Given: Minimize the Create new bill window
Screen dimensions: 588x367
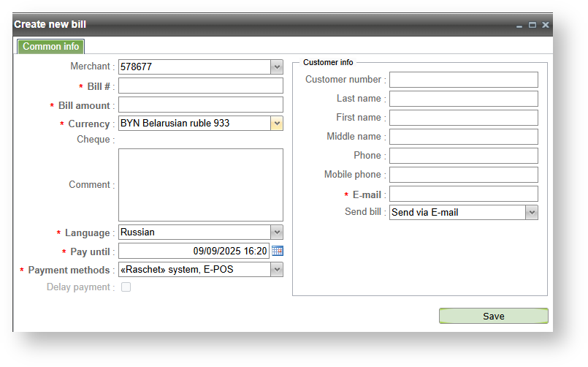Looking at the screenshot, I should (519, 25).
